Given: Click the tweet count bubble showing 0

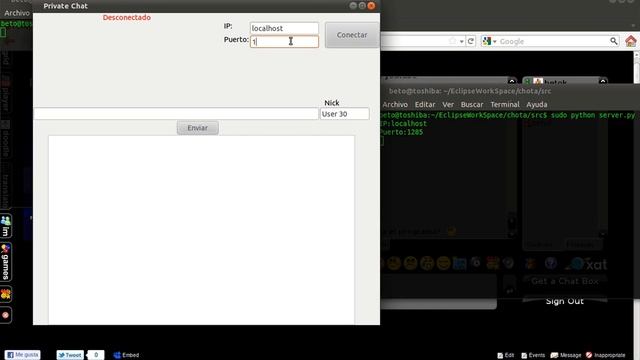Looking at the screenshot, I should pos(96,355).
